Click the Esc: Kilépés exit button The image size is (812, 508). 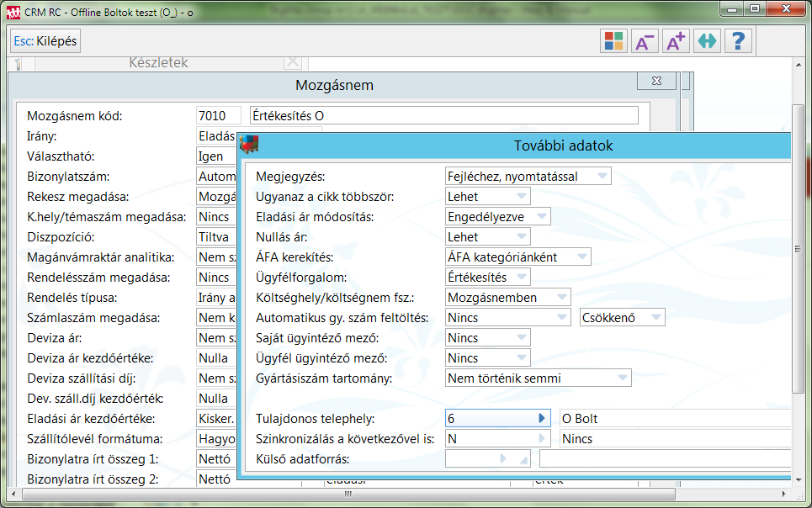point(45,41)
